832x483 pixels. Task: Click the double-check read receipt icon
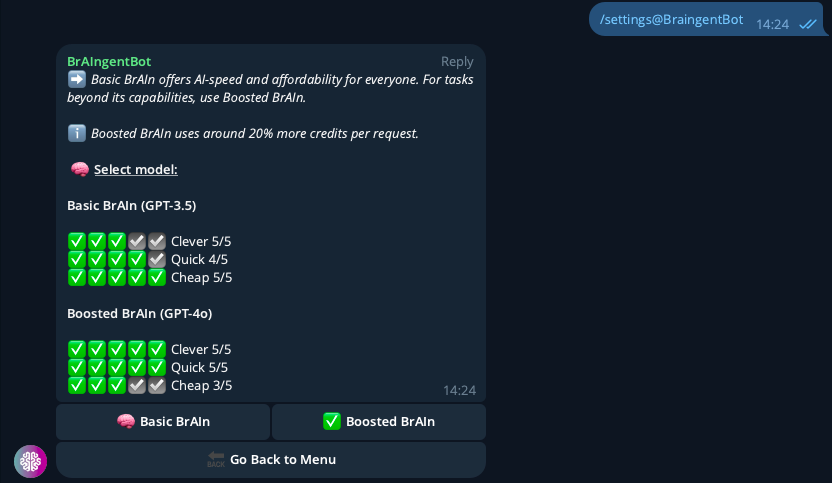(808, 24)
